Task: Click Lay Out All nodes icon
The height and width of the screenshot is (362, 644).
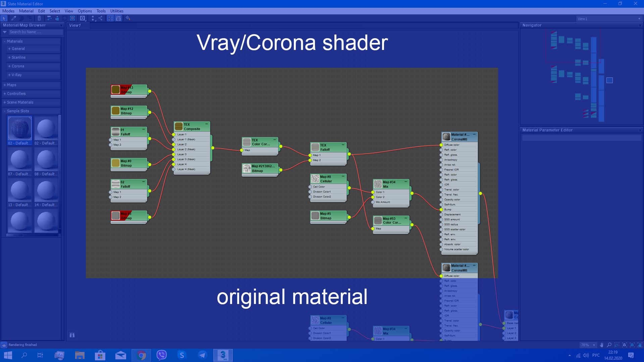Action: click(93, 18)
